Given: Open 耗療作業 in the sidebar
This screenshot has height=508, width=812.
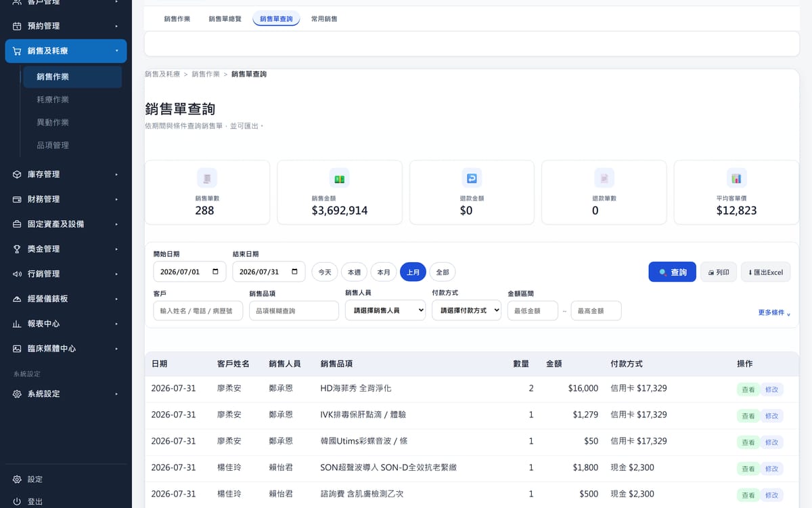Looking at the screenshot, I should point(53,100).
